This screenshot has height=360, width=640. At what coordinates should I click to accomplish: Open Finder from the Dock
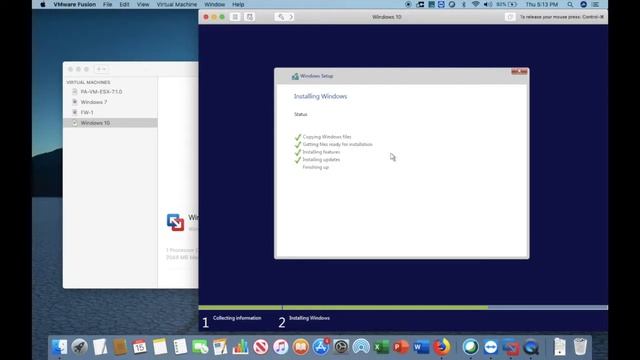[x=60, y=347]
